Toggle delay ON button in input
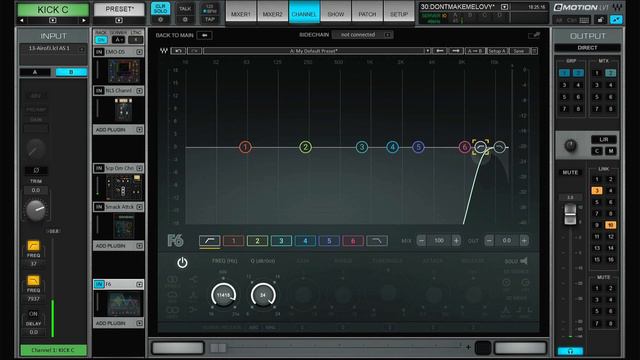640x360 pixels. (x=33, y=313)
